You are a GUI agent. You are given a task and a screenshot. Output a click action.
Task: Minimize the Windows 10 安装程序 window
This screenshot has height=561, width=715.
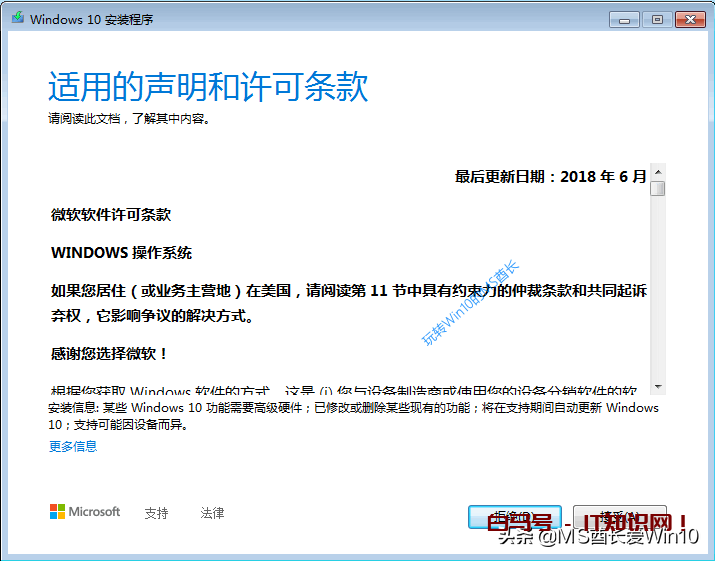pos(628,18)
